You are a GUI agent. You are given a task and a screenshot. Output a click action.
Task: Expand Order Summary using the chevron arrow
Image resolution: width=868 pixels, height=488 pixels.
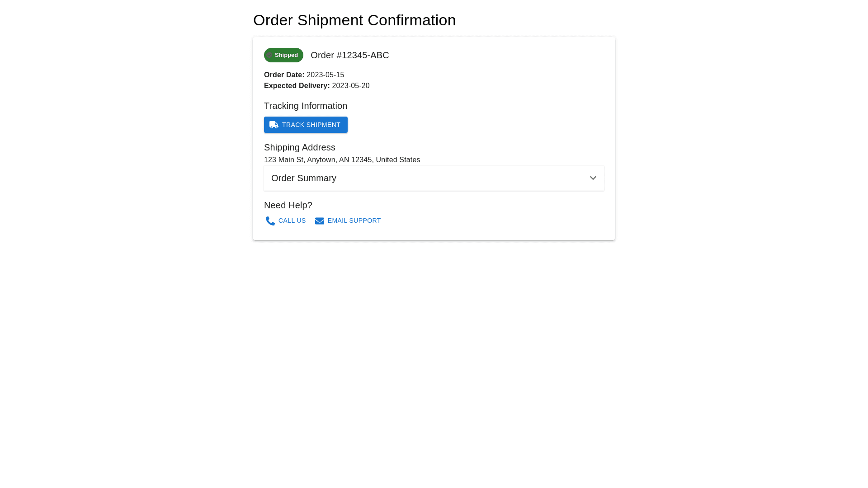(x=593, y=178)
